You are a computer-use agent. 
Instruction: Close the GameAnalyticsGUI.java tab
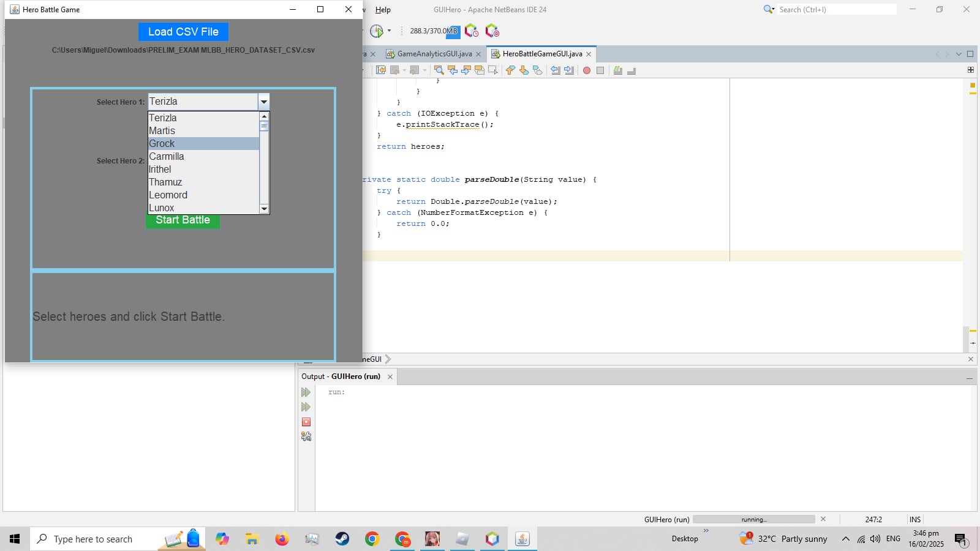click(x=478, y=54)
